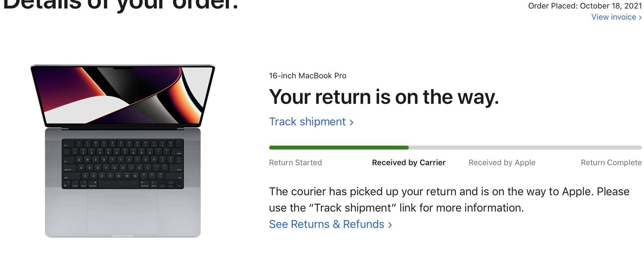Open See Returns & Refunds link

click(x=326, y=224)
